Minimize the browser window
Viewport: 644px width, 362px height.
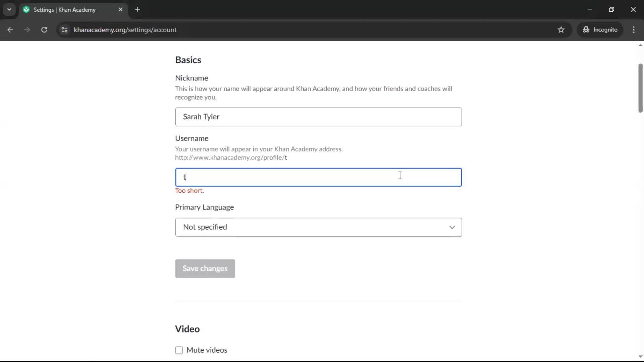pyautogui.click(x=590, y=9)
